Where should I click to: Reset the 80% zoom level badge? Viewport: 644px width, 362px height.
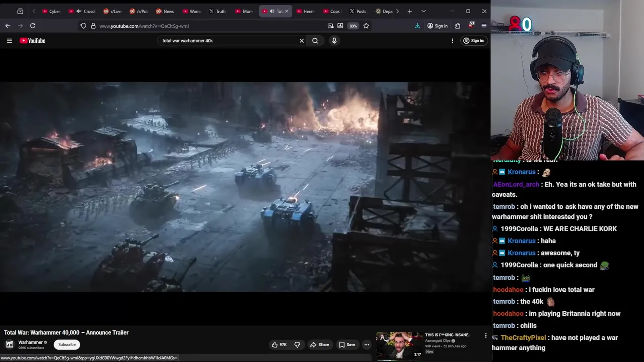pyautogui.click(x=353, y=26)
